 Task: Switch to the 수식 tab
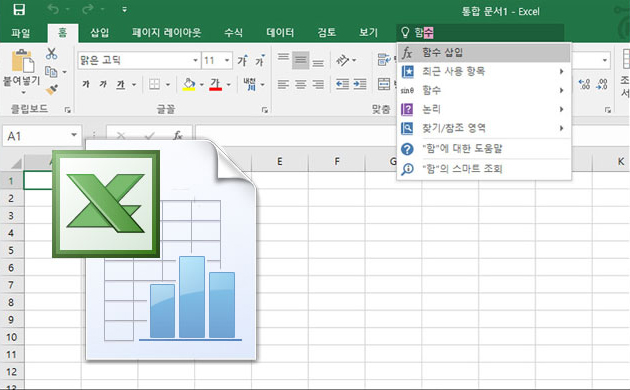pyautogui.click(x=233, y=33)
